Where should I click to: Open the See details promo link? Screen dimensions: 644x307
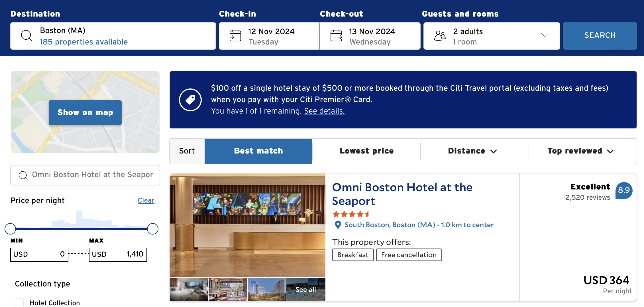coord(324,111)
